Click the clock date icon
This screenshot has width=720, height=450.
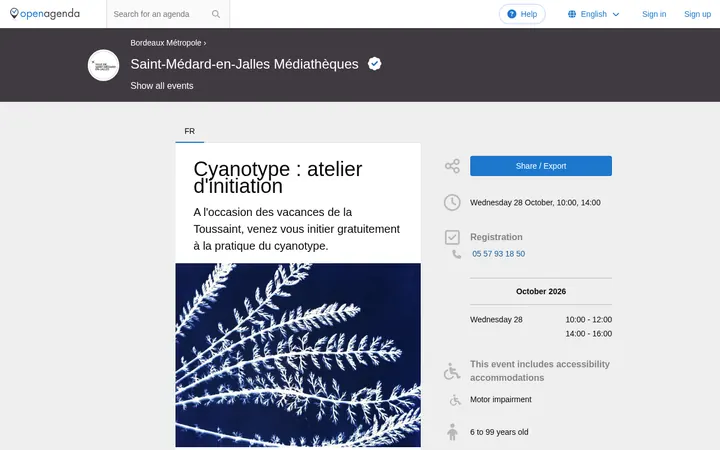click(452, 202)
